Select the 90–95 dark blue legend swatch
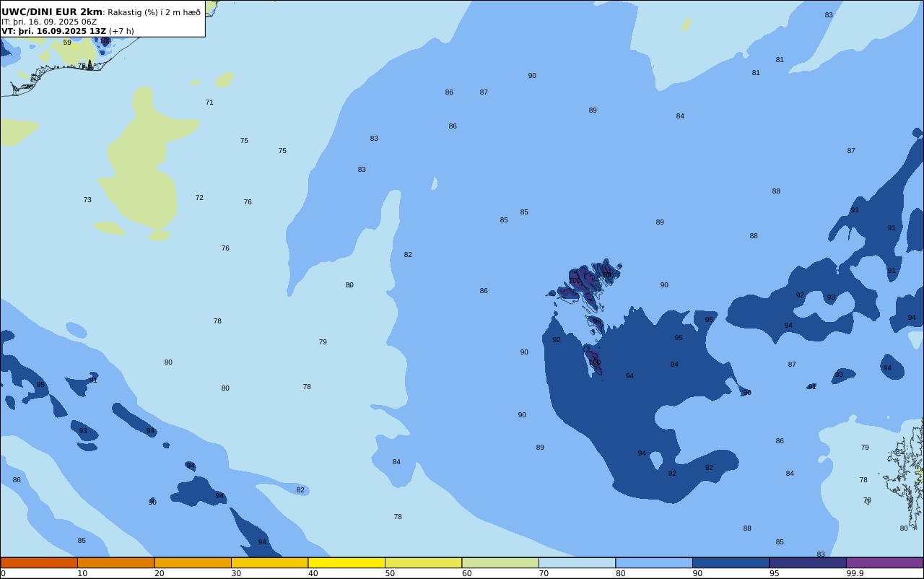Screen dimensions: 924x579 click(x=731, y=562)
